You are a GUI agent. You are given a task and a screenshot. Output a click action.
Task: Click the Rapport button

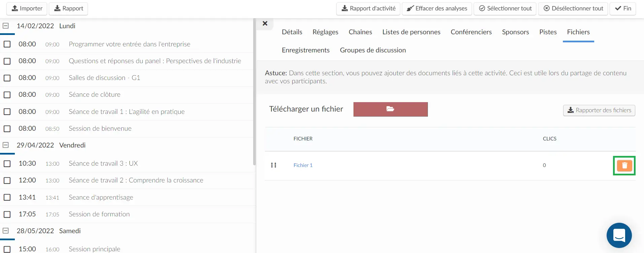click(x=69, y=8)
